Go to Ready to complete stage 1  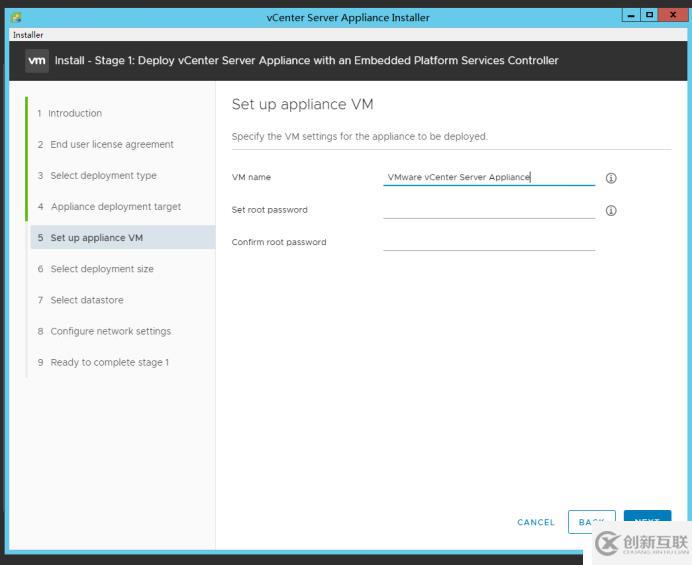(103, 362)
